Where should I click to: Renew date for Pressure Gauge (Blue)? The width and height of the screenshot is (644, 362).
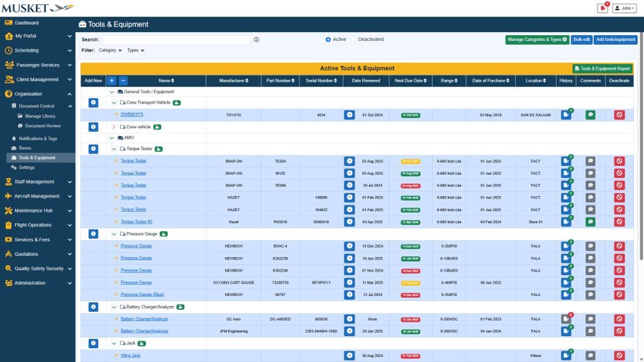click(x=349, y=295)
